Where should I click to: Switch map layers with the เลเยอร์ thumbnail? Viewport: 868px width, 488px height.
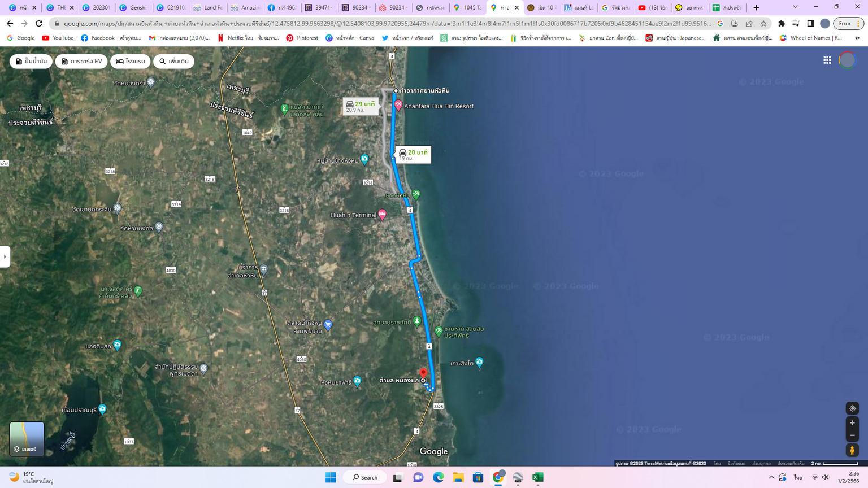(x=27, y=439)
